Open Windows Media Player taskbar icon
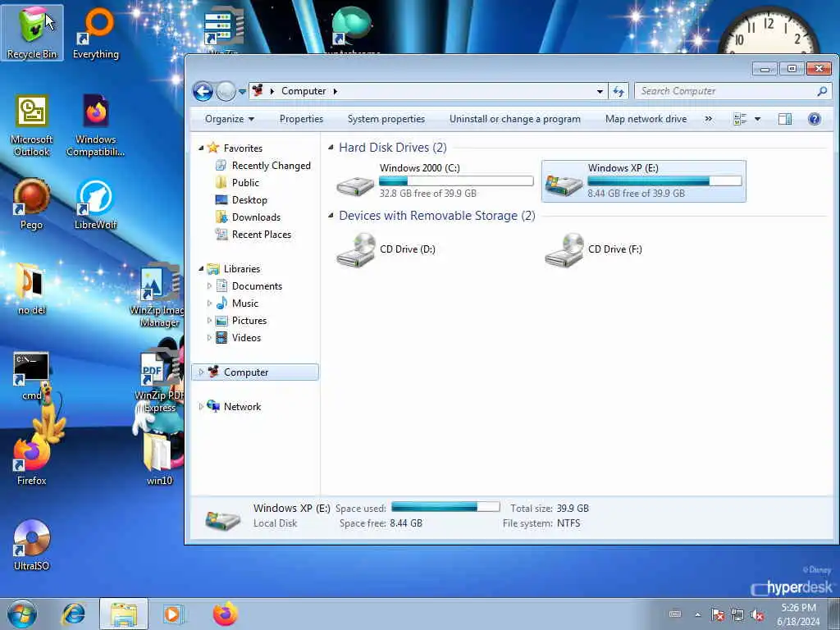 click(173, 614)
